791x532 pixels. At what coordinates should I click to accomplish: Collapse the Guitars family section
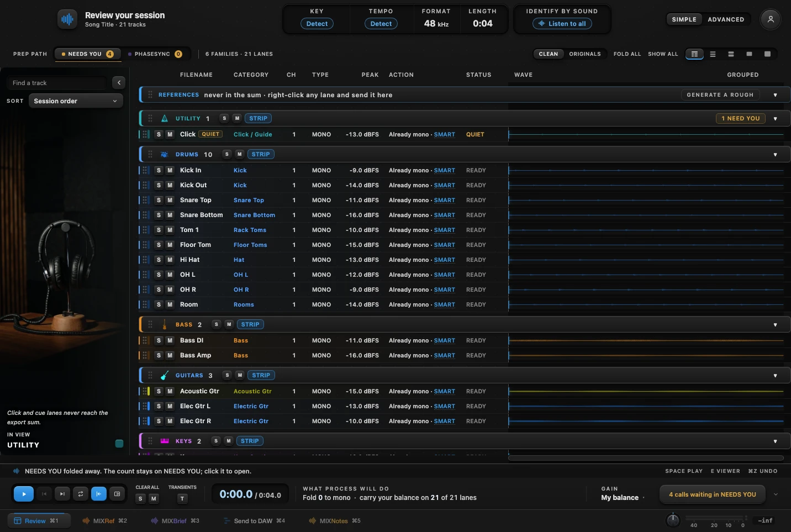coord(775,376)
